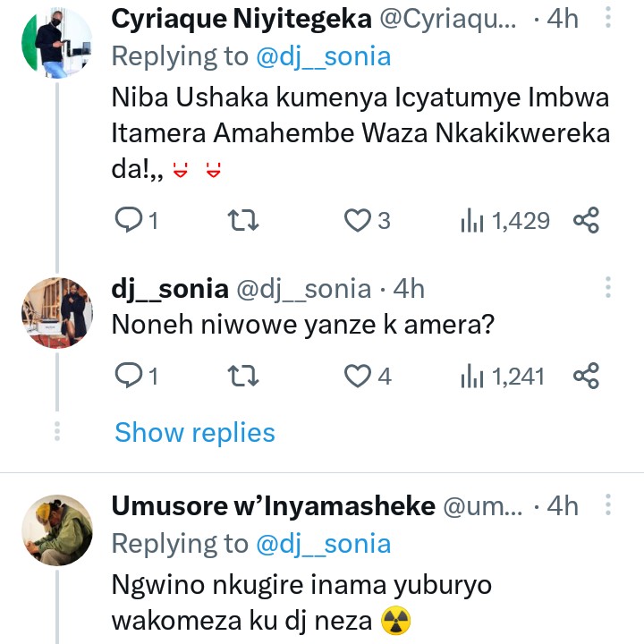Expand Show replies link
Screen dimensions: 644x644
(194, 433)
